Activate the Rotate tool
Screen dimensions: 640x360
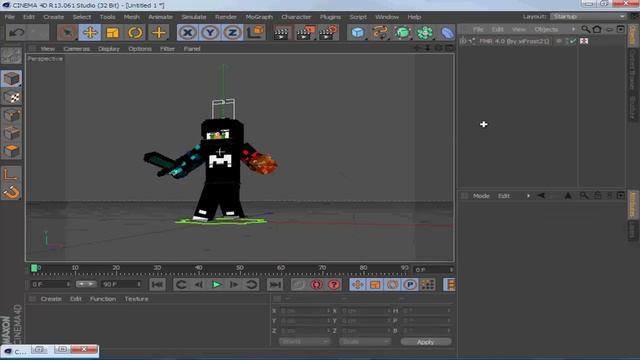click(x=135, y=32)
